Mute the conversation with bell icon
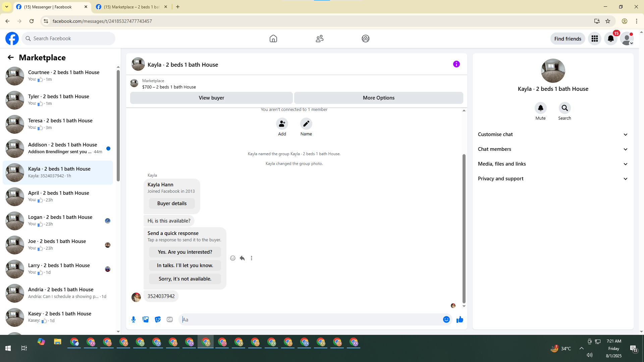Viewport: 644px width, 362px height. click(x=540, y=108)
